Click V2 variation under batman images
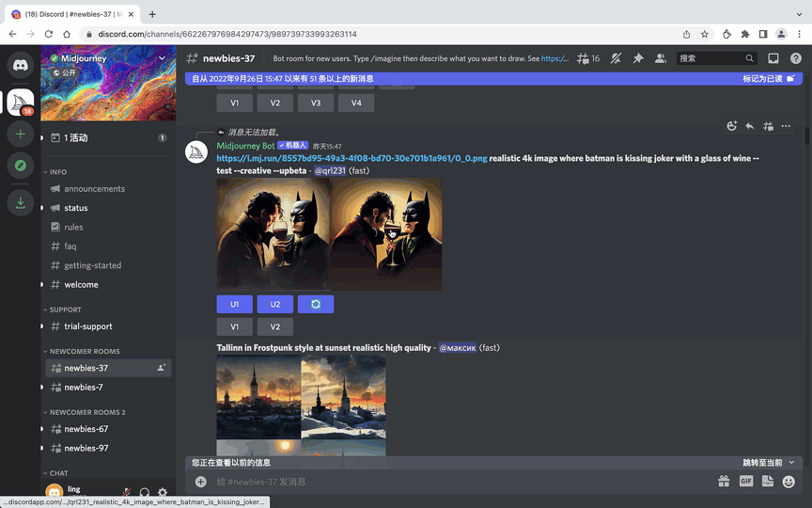This screenshot has height=508, width=812. 275,327
